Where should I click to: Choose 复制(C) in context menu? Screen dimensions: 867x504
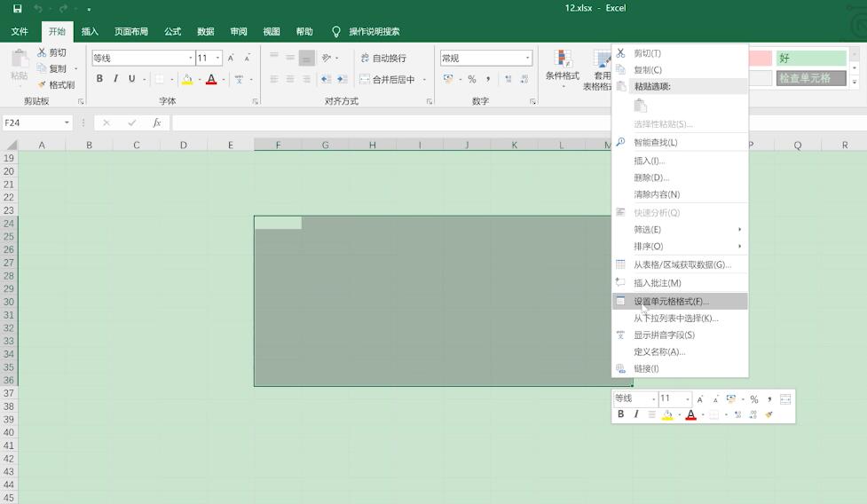(x=680, y=69)
